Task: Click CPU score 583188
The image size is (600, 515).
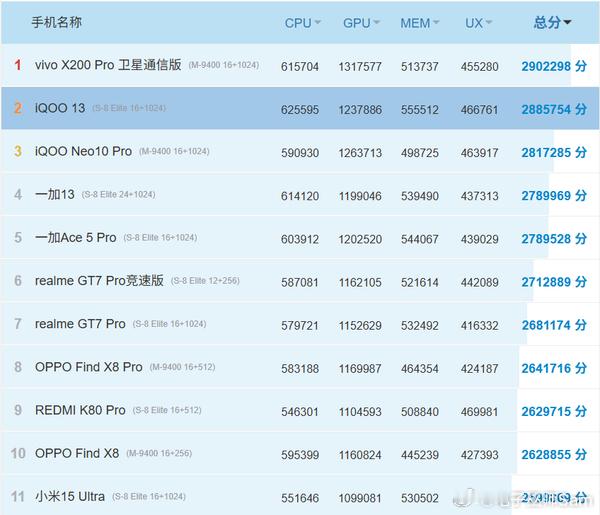Action: [x=300, y=369]
